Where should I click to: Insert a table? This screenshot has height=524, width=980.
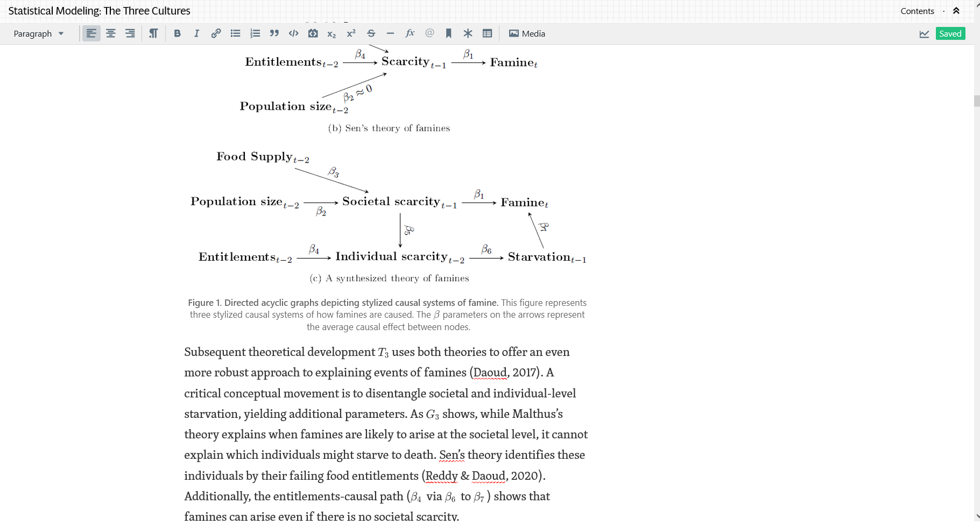pyautogui.click(x=487, y=33)
